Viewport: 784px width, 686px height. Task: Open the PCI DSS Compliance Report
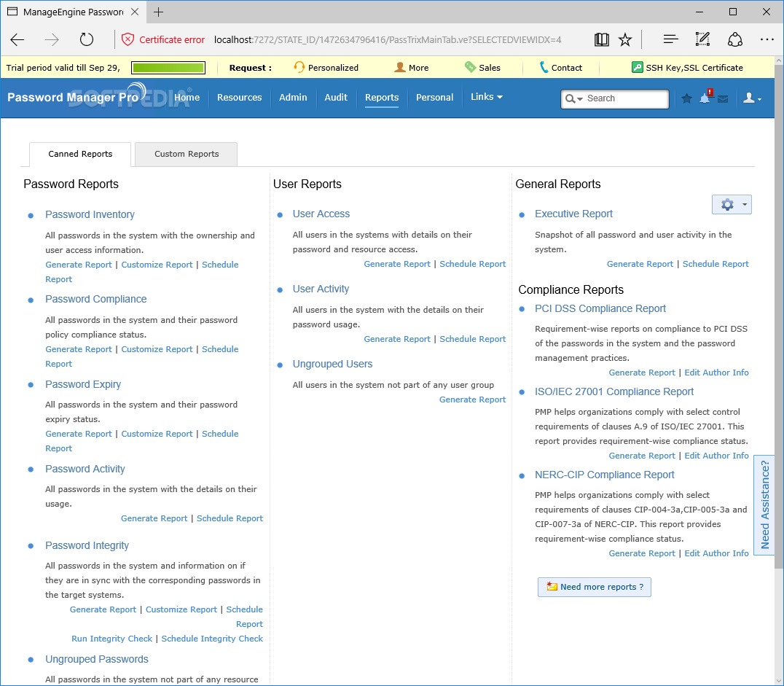pos(600,308)
